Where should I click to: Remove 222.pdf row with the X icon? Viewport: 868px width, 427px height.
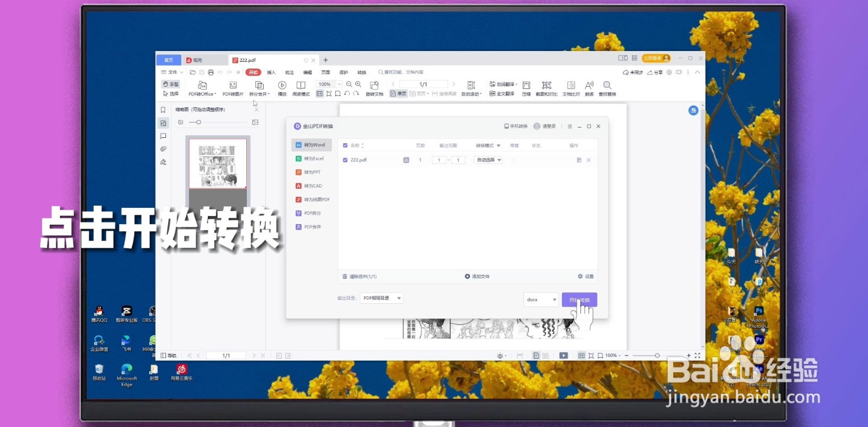tap(589, 160)
